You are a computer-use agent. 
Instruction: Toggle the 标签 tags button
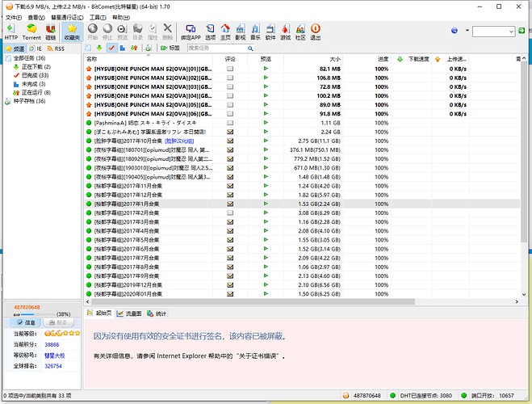(170, 48)
